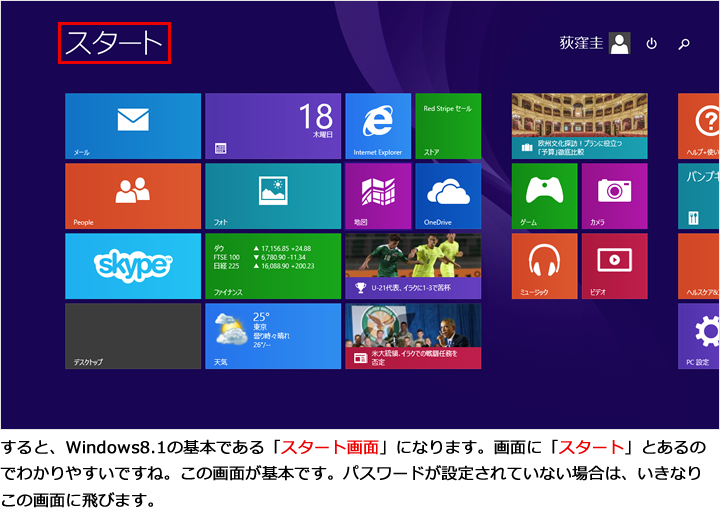The width and height of the screenshot is (720, 509).
Task: Click the power options button
Action: (x=651, y=44)
